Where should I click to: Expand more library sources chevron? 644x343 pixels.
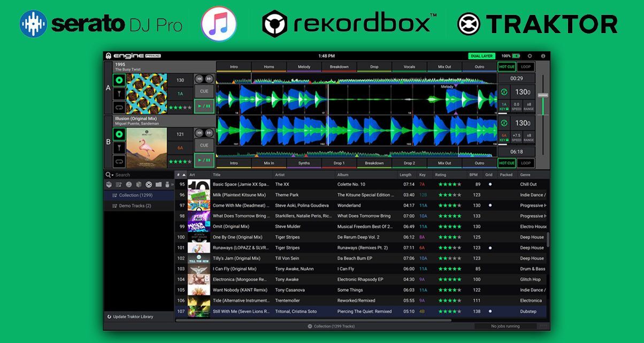(x=172, y=184)
